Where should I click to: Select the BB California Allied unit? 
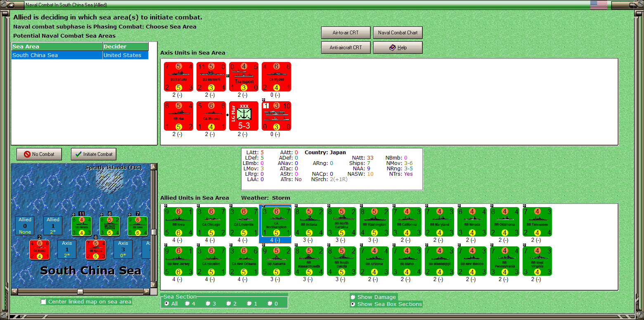407,222
